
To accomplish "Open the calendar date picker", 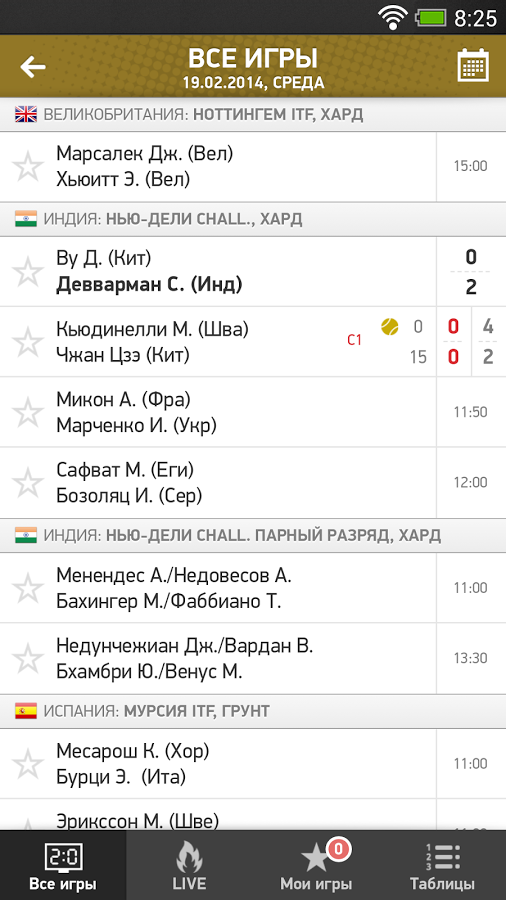I will (473, 65).
